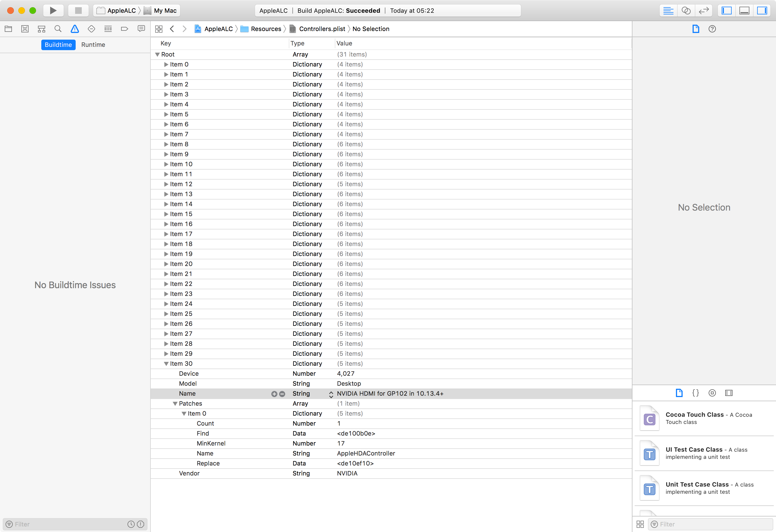This screenshot has height=532, width=776.
Task: Show the Media library
Action: coord(729,393)
